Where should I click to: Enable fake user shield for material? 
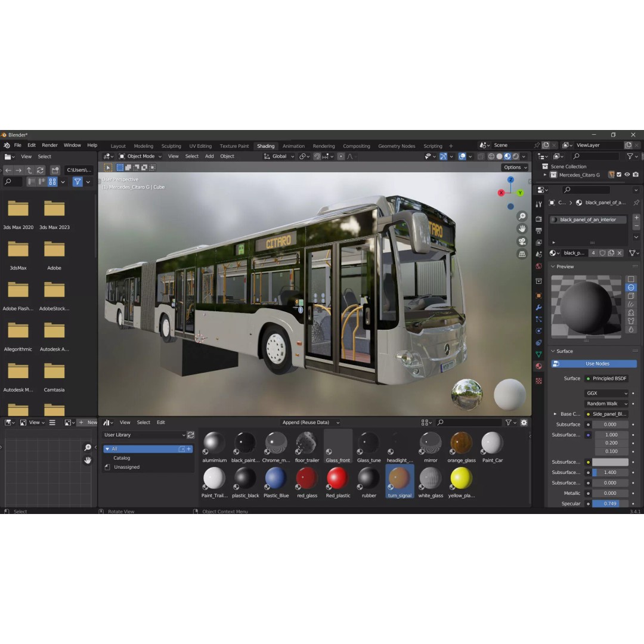[602, 253]
